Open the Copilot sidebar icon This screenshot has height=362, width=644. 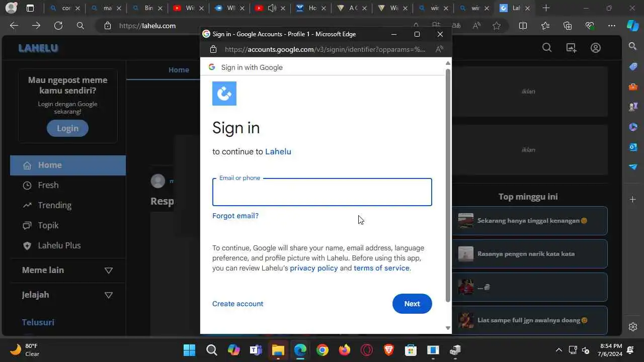(x=633, y=26)
